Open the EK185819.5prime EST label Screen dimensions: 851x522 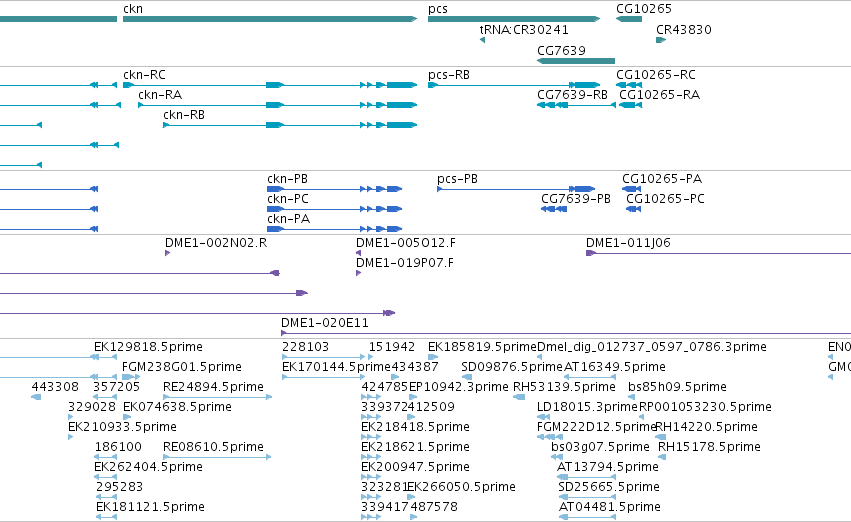[482, 346]
